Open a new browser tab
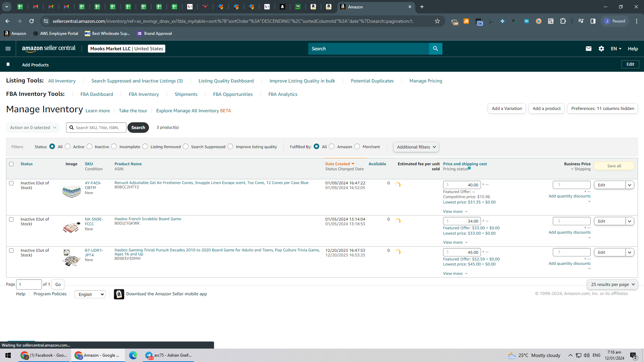 pyautogui.click(x=422, y=7)
